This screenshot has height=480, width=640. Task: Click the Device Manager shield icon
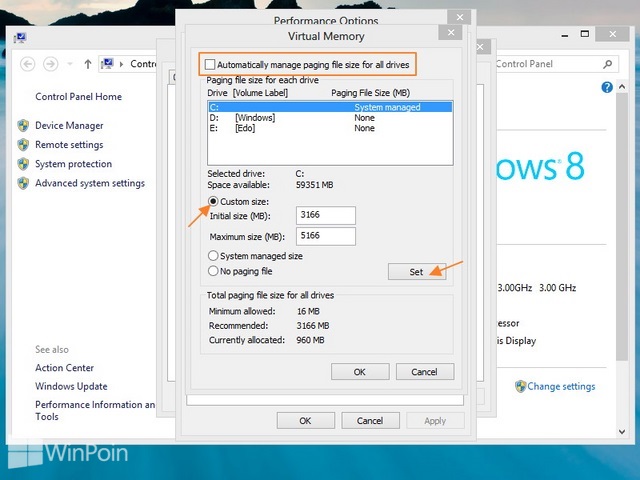pyautogui.click(x=23, y=125)
